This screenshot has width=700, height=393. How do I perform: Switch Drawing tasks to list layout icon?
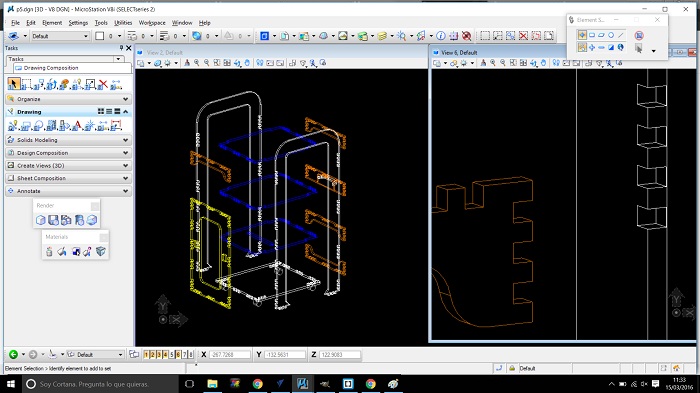[109, 111]
